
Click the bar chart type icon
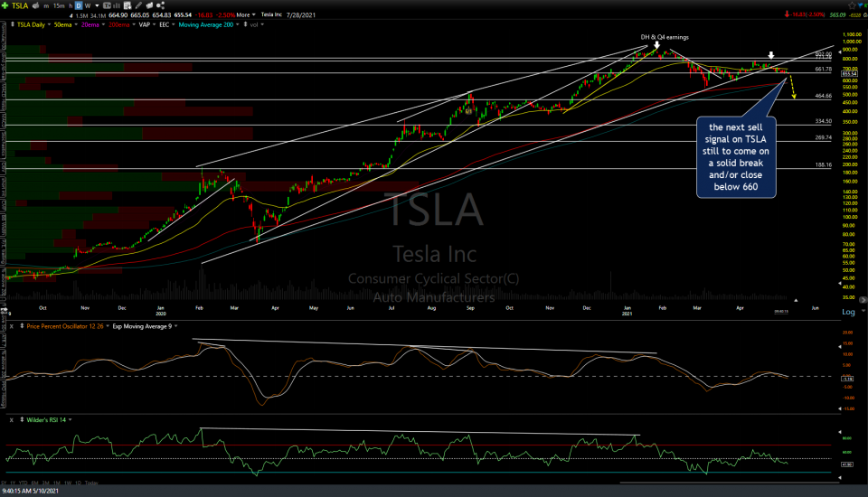coord(117,5)
